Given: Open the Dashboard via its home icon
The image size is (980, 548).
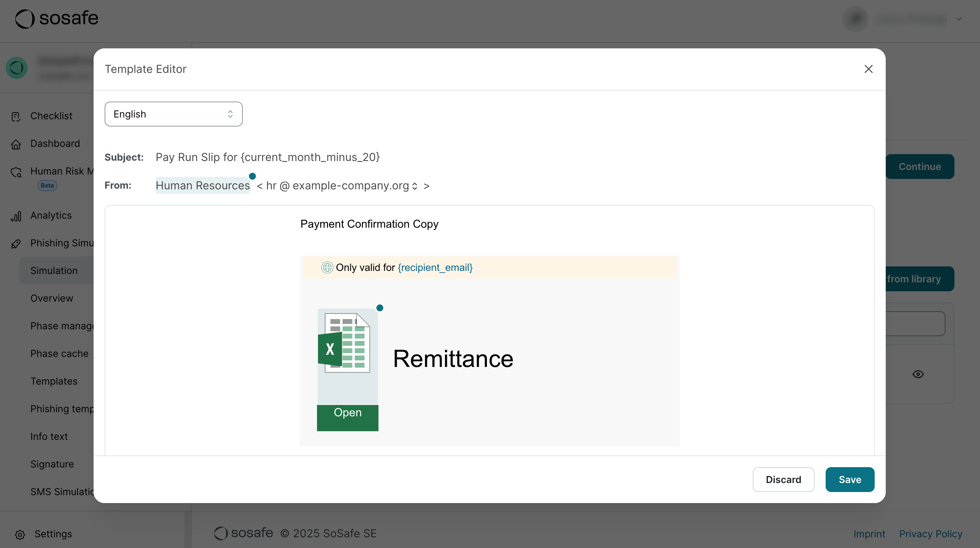Looking at the screenshot, I should (16, 144).
